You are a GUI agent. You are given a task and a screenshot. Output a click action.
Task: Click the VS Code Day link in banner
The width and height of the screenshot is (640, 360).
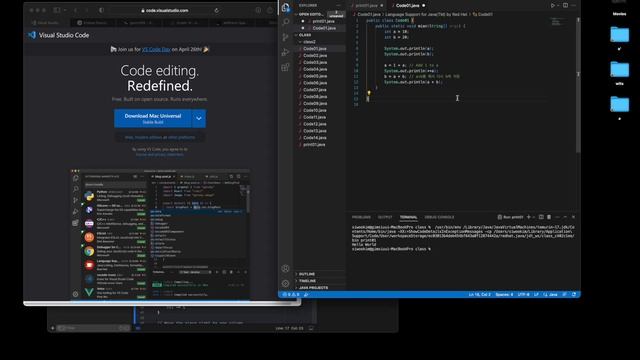pos(156,49)
